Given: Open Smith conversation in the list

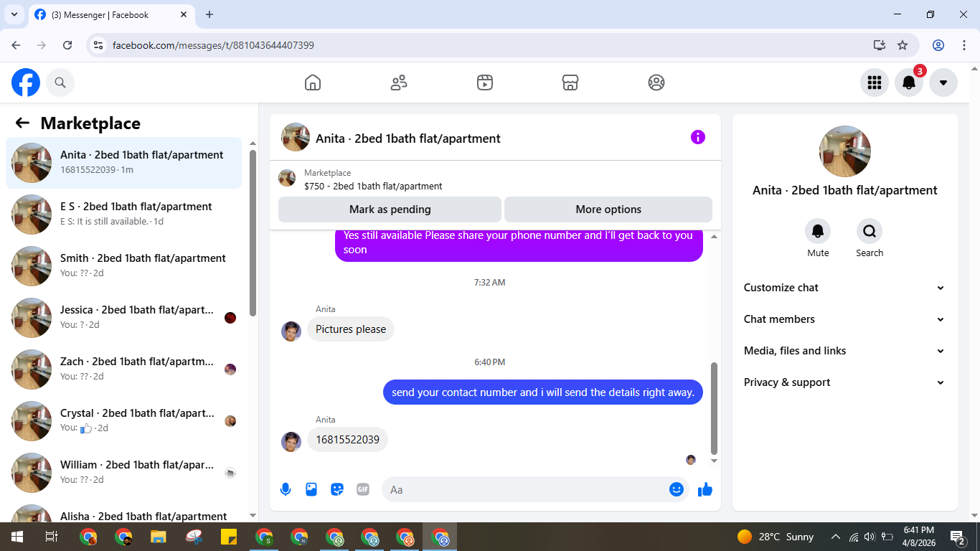Looking at the screenshot, I should click(x=123, y=266).
